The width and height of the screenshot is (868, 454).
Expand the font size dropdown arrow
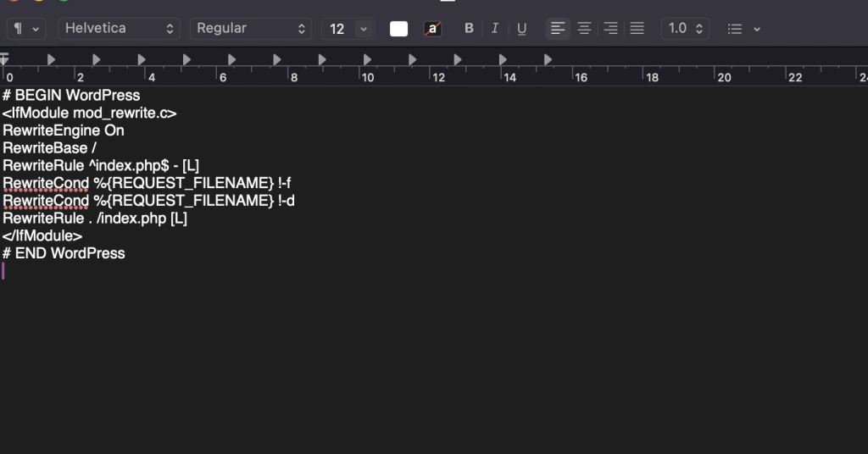pos(364,29)
